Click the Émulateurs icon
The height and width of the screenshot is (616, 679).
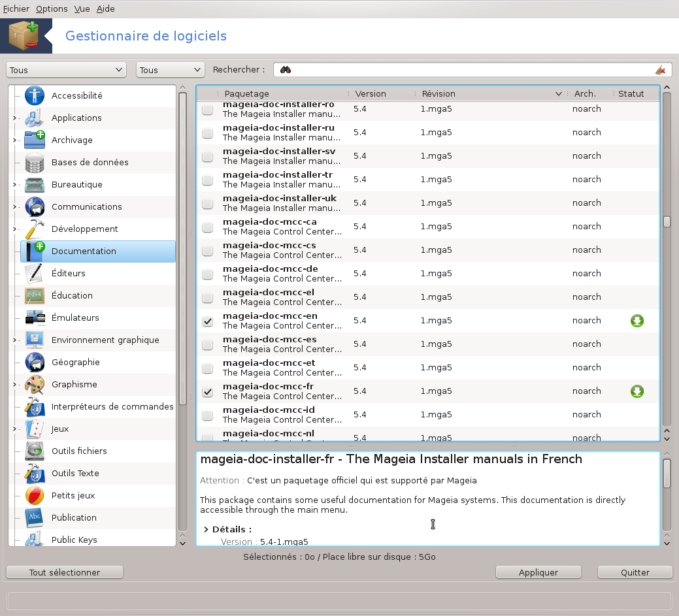35,317
